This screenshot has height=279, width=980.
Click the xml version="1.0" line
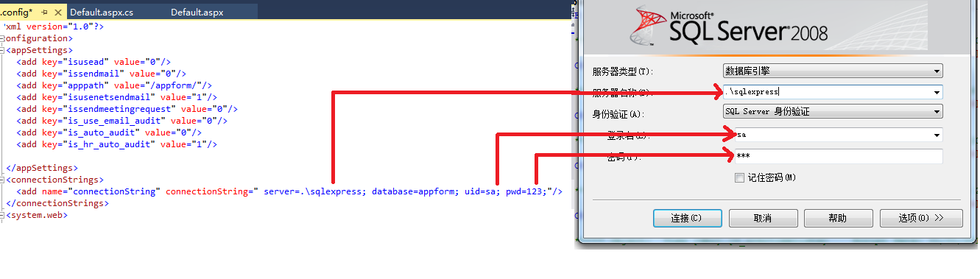(x=53, y=27)
